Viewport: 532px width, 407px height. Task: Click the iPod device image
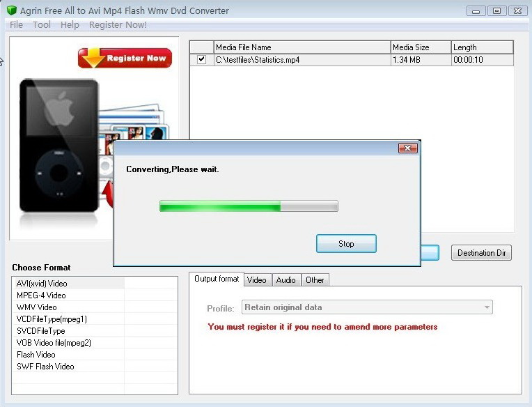59,145
